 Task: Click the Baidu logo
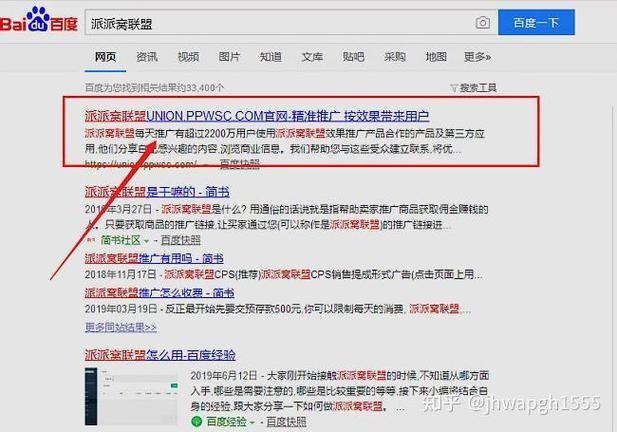pos(39,20)
